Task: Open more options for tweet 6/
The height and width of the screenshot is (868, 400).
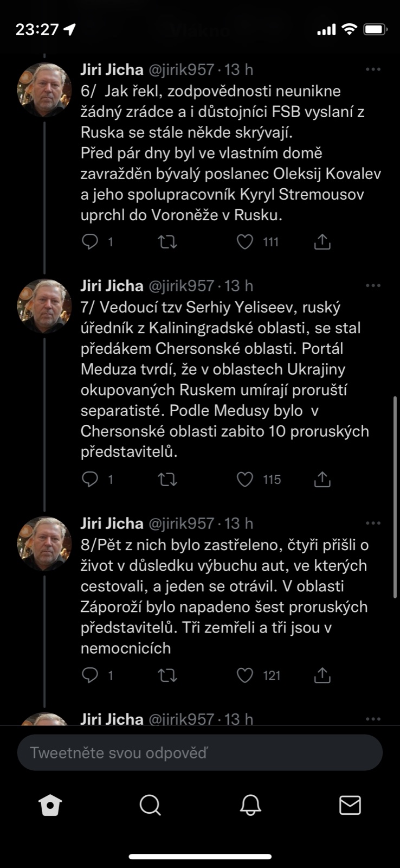Action: coord(373,69)
